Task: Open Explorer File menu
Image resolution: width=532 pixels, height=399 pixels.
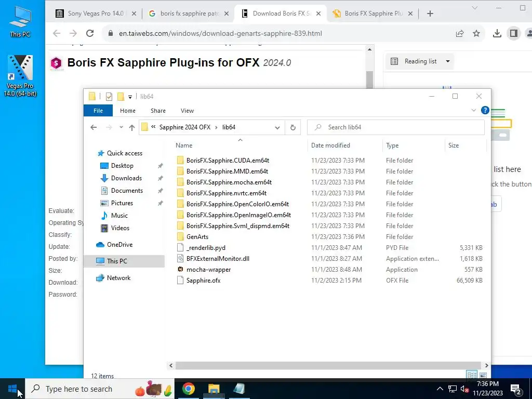Action: tap(98, 111)
